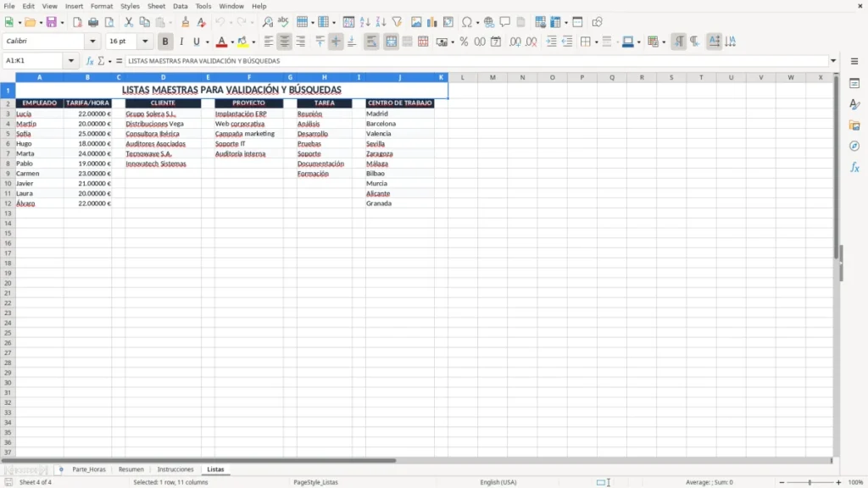The image size is (868, 488).
Task: Open the Sheet menu
Action: click(156, 6)
